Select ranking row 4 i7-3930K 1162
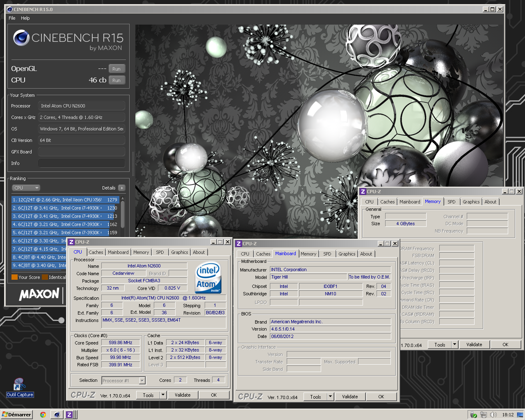Viewport: 525px width, 420px height. (x=66, y=224)
